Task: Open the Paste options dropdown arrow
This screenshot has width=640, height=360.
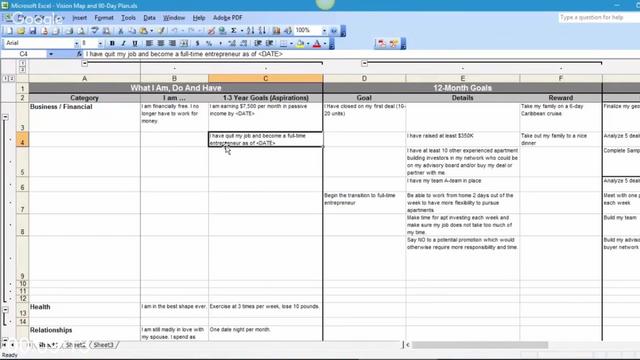Action: coord(151,31)
